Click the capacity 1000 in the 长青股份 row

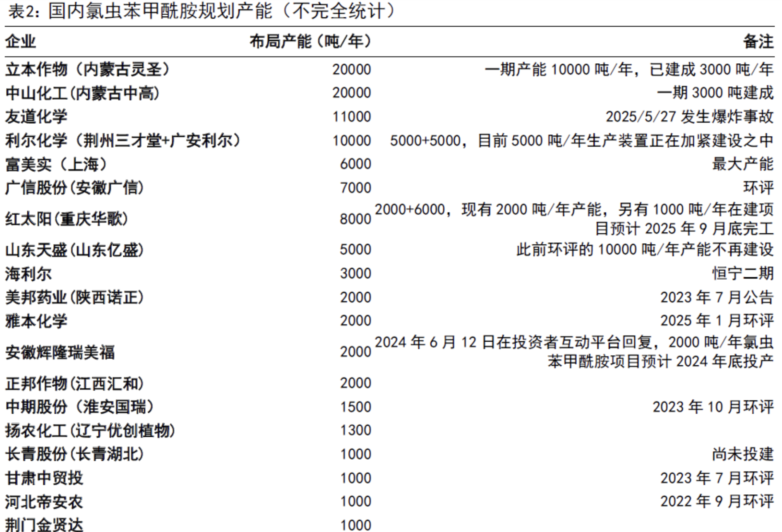click(x=355, y=455)
